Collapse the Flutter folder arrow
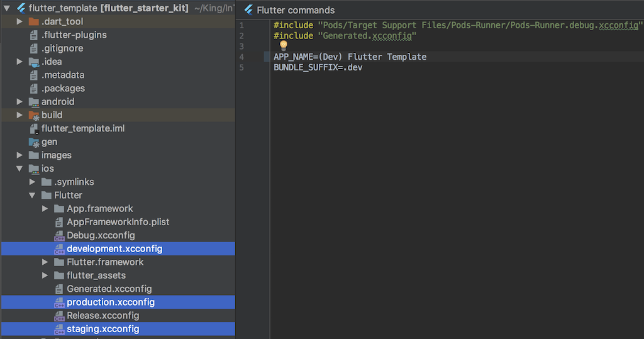Screen dimensions: 644x339 pos(32,195)
